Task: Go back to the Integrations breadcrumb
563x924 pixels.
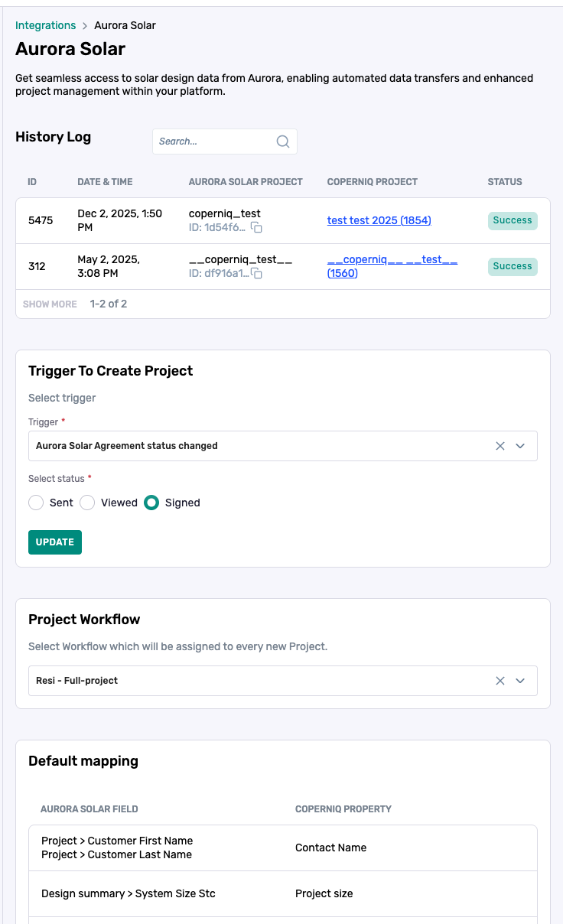Action: pos(46,25)
